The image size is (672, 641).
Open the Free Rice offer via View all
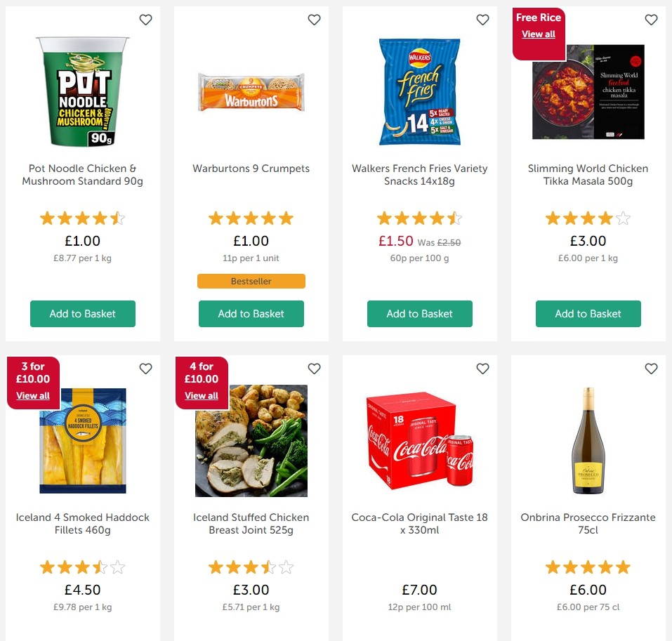pyautogui.click(x=538, y=34)
